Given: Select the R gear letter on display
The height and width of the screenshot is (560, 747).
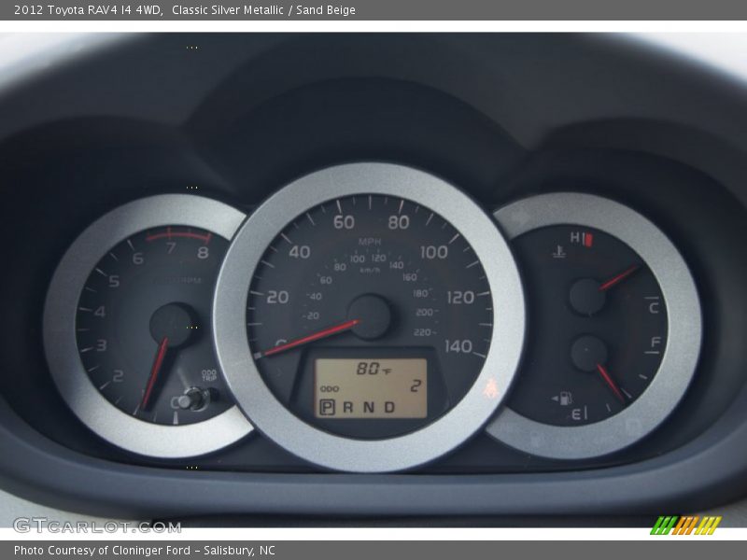Looking at the screenshot, I should [348, 407].
